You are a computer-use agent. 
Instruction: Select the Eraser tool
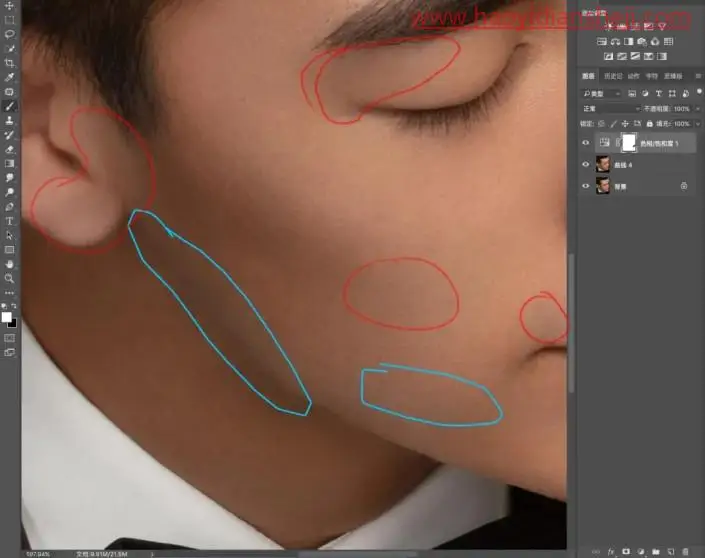coord(9,149)
